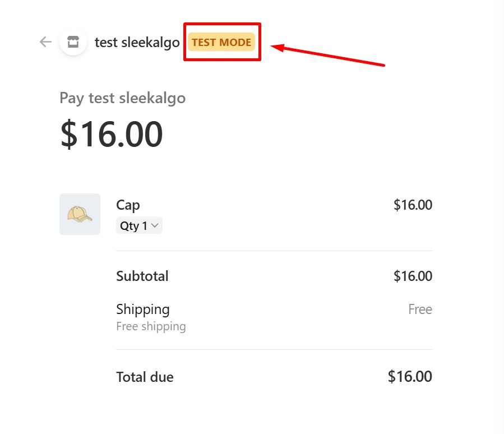The height and width of the screenshot is (434, 504).
Task: Click the Subtotal label
Action: click(142, 276)
